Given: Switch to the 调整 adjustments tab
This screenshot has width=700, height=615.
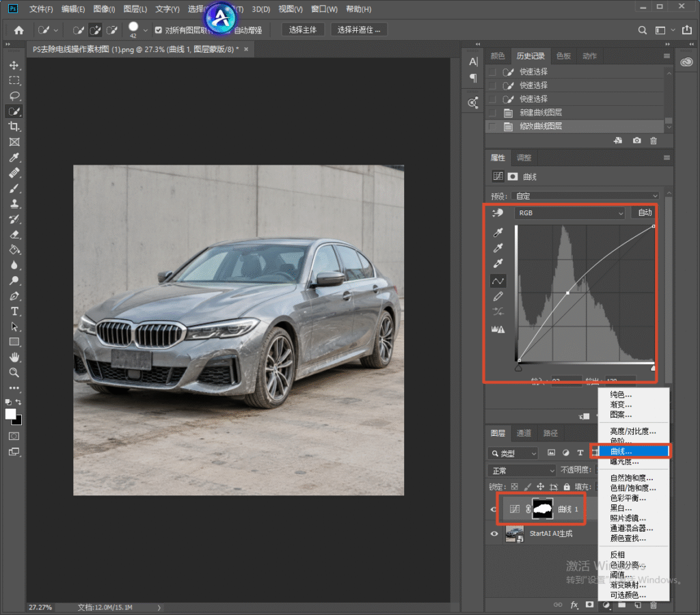Looking at the screenshot, I should [524, 158].
